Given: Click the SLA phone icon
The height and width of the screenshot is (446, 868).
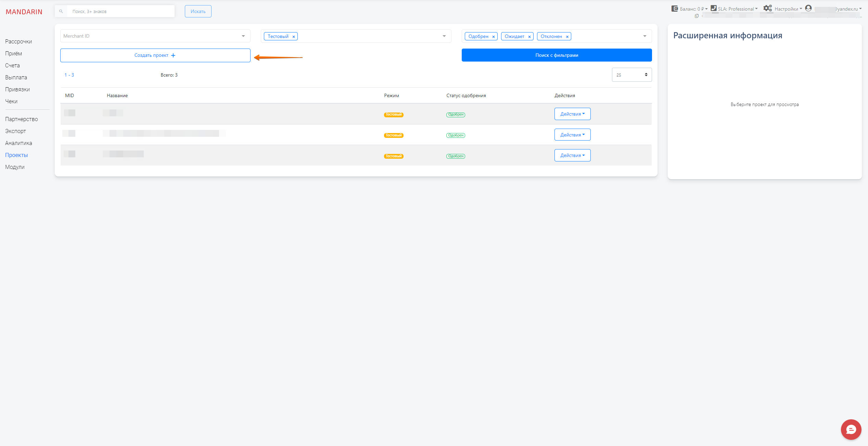Looking at the screenshot, I should pos(714,8).
